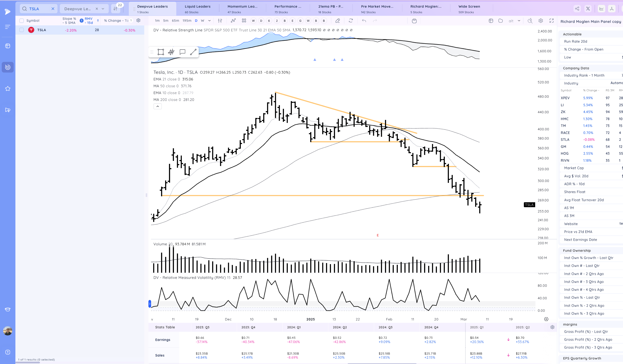623x364 pixels.
Task: Open the timeframe dropdown chevron
Action: [209, 21]
